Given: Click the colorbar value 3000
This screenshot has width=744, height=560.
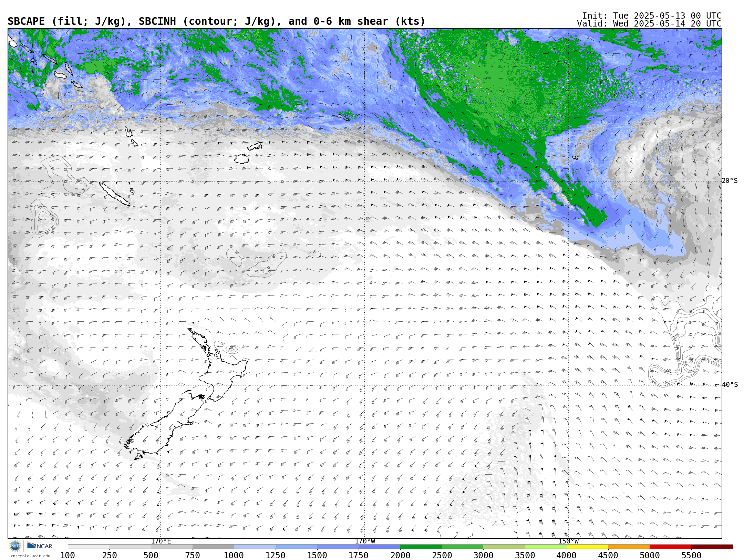Looking at the screenshot, I should (483, 556).
